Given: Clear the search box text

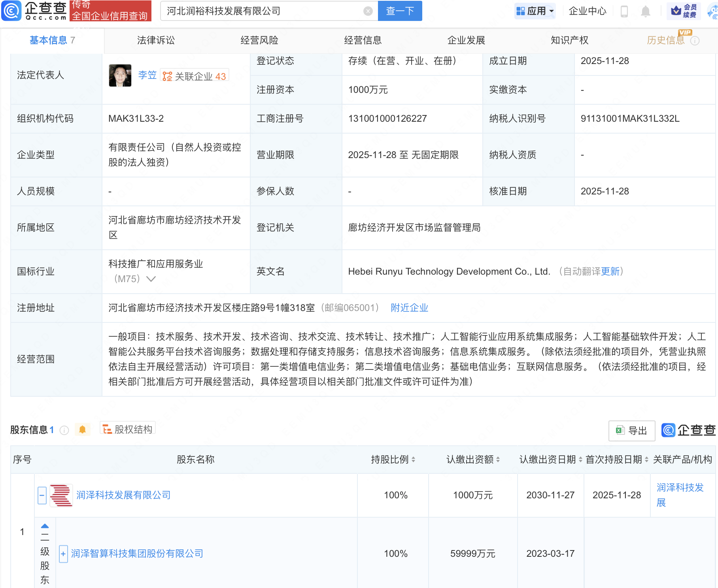Looking at the screenshot, I should pyautogui.click(x=368, y=11).
